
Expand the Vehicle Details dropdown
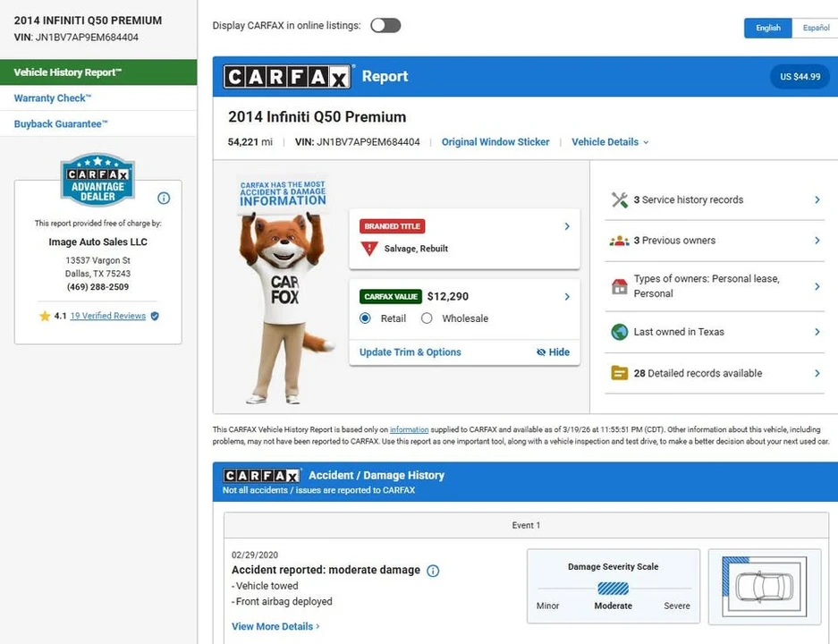pyautogui.click(x=610, y=142)
